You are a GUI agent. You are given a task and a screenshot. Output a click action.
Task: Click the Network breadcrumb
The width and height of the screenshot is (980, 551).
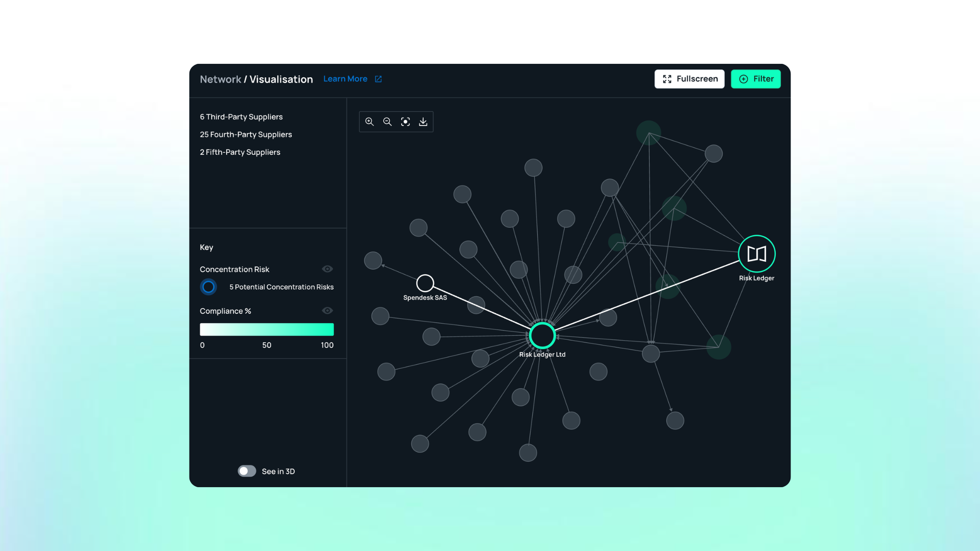220,79
